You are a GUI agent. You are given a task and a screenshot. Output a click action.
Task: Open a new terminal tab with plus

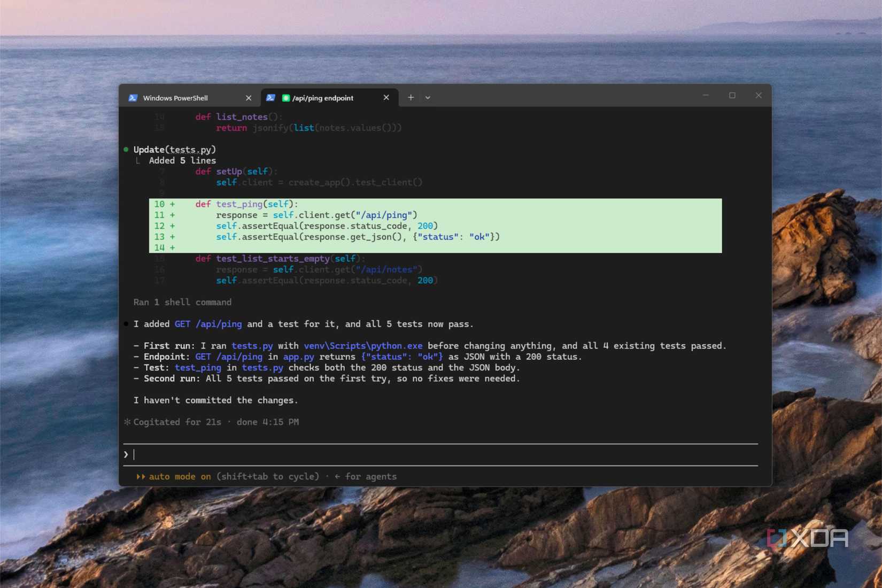411,97
